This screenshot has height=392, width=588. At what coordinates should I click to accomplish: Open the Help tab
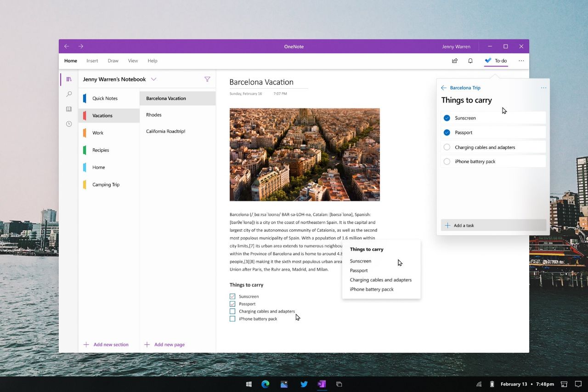click(x=153, y=61)
